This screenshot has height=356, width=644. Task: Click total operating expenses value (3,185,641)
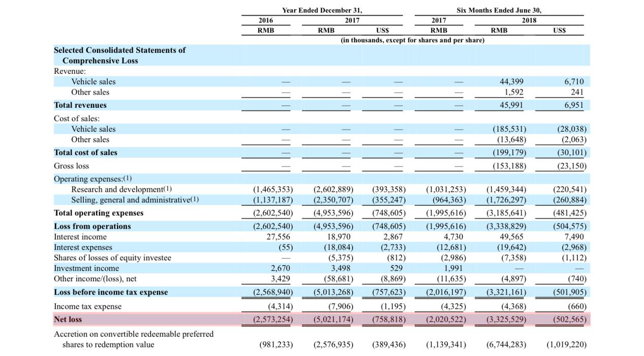click(x=506, y=213)
